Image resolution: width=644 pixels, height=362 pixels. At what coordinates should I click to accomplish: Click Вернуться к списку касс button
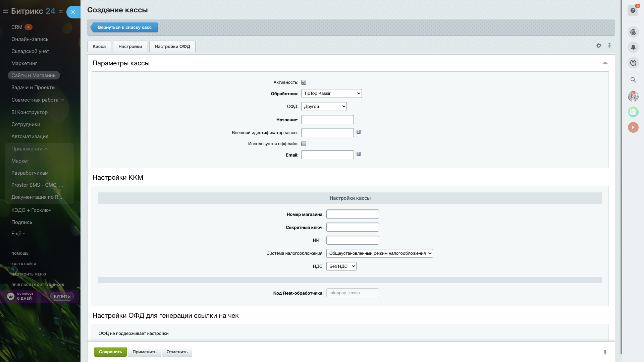pyautogui.click(x=124, y=27)
